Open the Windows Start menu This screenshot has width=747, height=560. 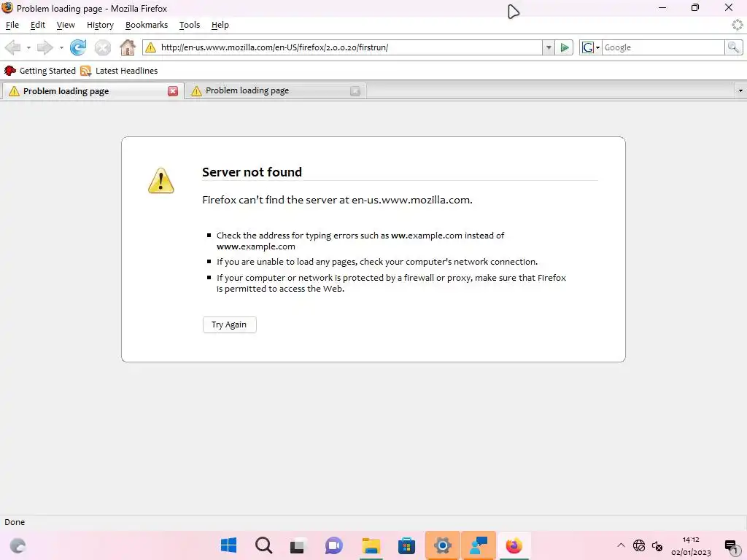tap(228, 545)
